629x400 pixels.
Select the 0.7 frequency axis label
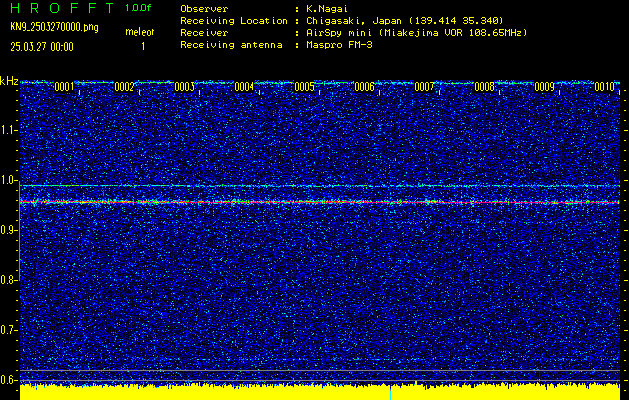coord(8,330)
